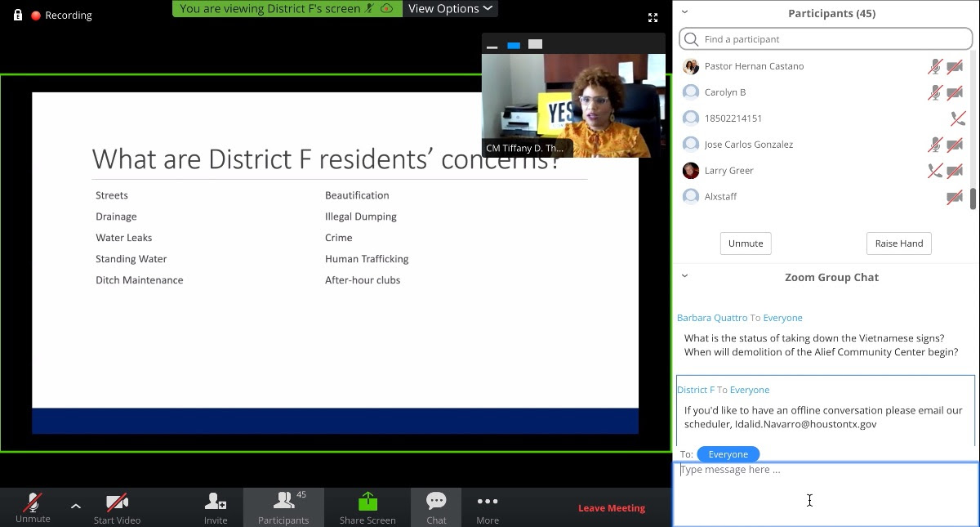This screenshot has width=980, height=527.
Task: Click Leave Meeting
Action: coord(612,508)
